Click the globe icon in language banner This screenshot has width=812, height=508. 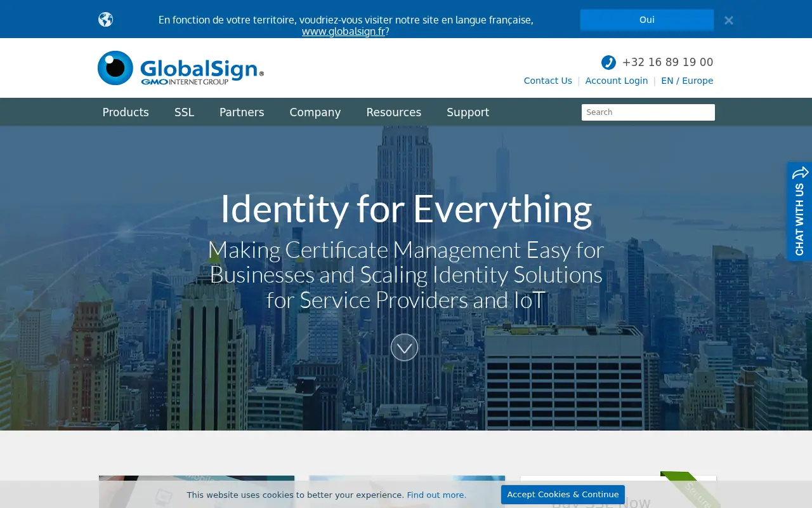pos(105,20)
